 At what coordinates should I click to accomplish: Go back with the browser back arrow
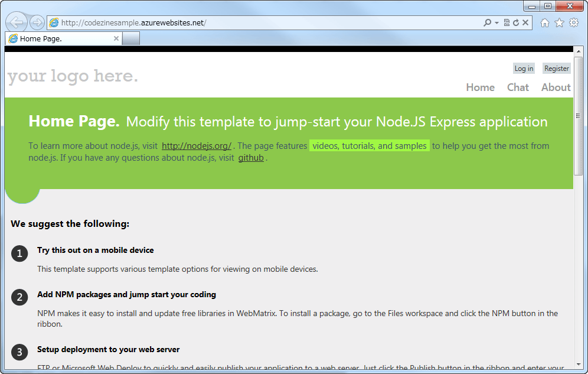point(17,22)
